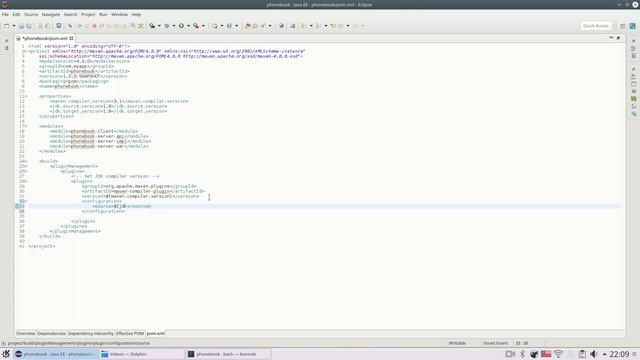Open the Edit menu
Viewport: 640px width, 360px height.
tap(16, 14)
